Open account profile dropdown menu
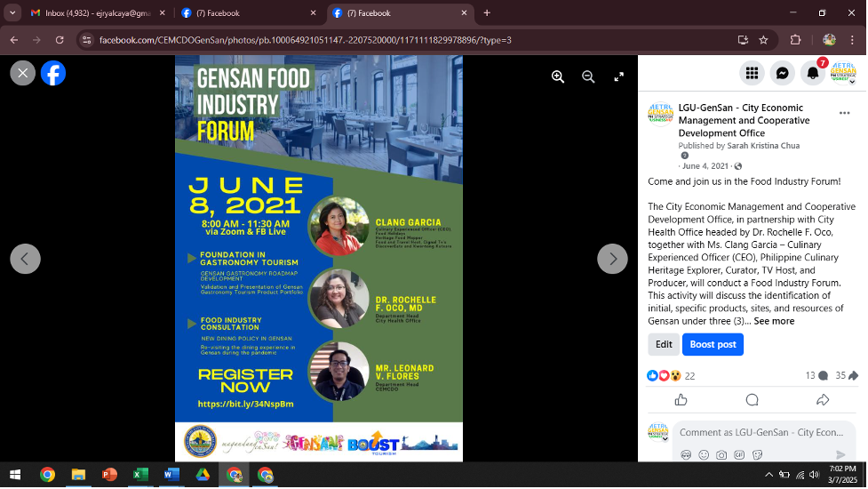The height and width of the screenshot is (489, 868). [842, 74]
